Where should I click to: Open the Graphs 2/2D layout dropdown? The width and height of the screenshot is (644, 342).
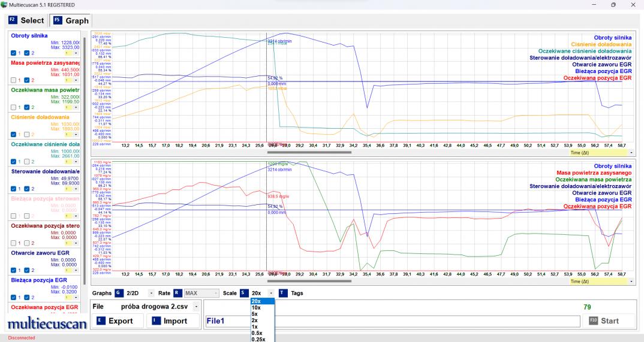tap(152, 293)
